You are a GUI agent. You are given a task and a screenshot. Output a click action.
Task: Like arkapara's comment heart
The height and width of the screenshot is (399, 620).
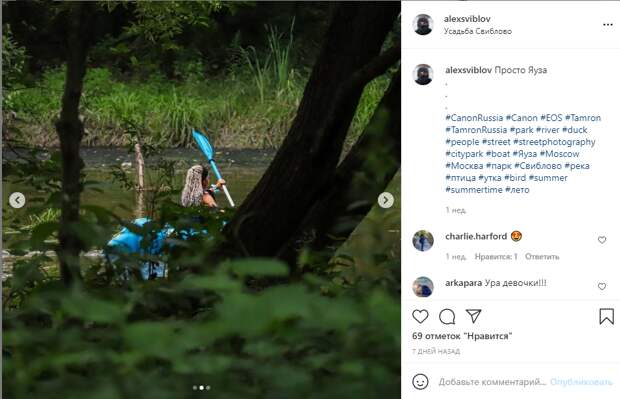pyautogui.click(x=602, y=286)
